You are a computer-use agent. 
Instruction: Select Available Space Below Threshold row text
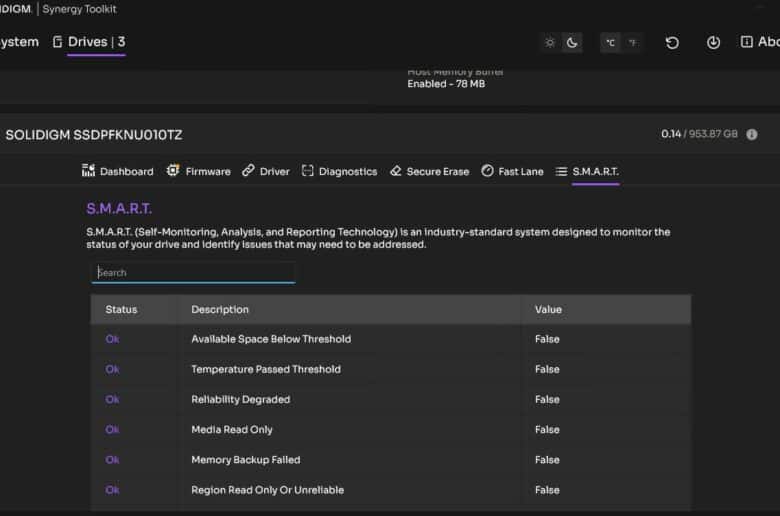pos(271,339)
